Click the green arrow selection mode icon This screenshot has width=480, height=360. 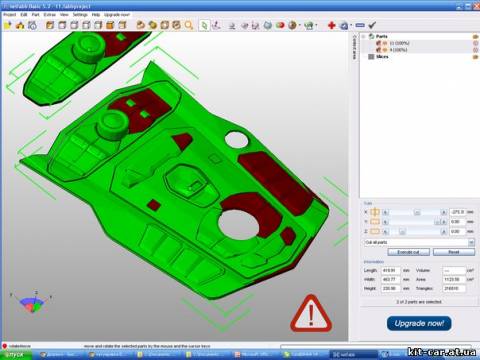(204, 25)
